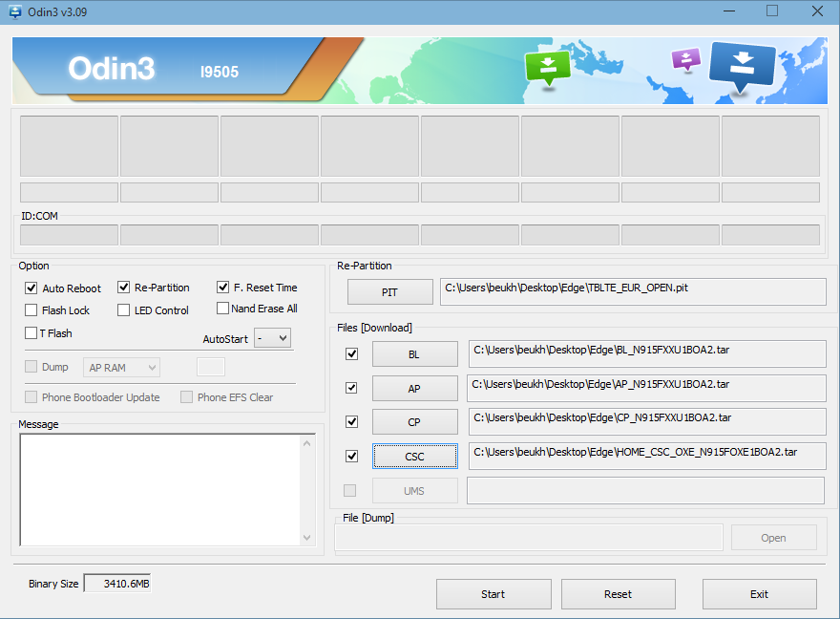Uncheck the checkbox beside the BL file
This screenshot has height=619, width=840.
tap(351, 353)
